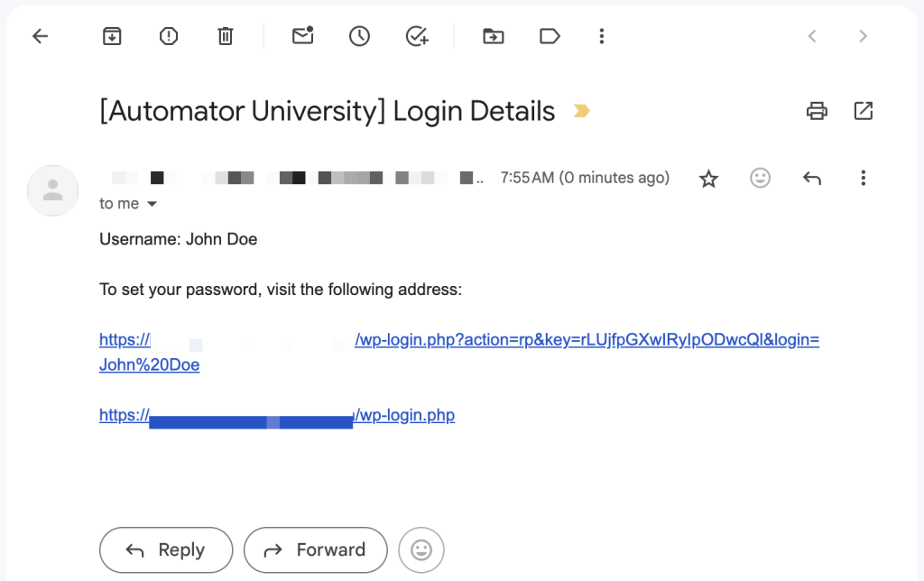The width and height of the screenshot is (924, 581).
Task: Apply a label to this email
Action: pos(550,36)
